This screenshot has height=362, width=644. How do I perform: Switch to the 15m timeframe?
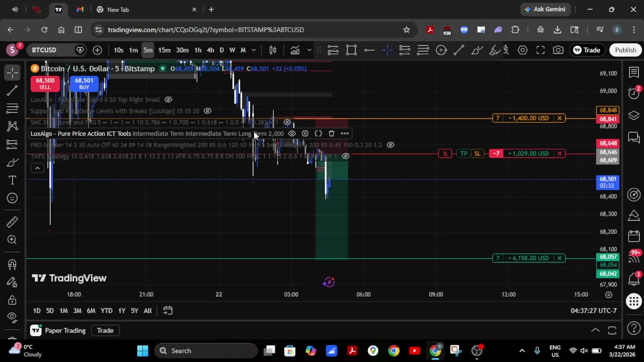coord(164,50)
